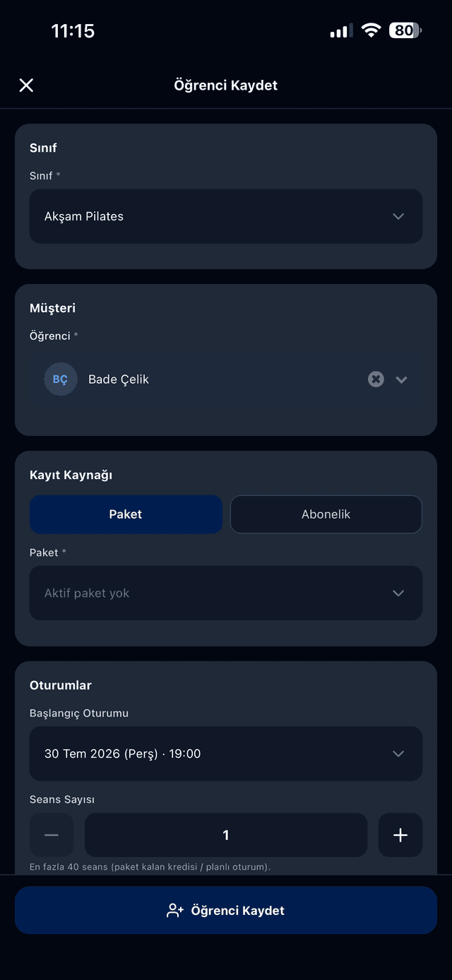Tap the session count field showing 1
Image resolution: width=452 pixels, height=980 pixels.
(x=226, y=835)
